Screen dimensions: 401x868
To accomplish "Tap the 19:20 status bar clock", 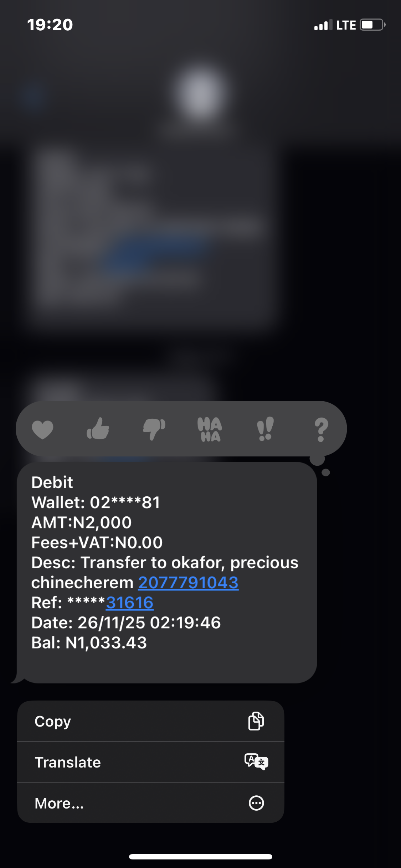I will pyautogui.click(x=50, y=25).
